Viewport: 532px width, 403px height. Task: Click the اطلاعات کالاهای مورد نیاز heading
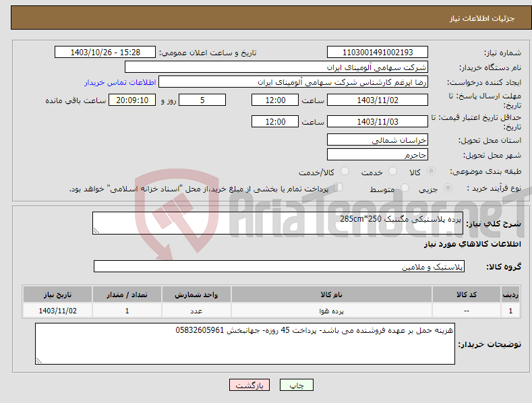[x=472, y=244]
